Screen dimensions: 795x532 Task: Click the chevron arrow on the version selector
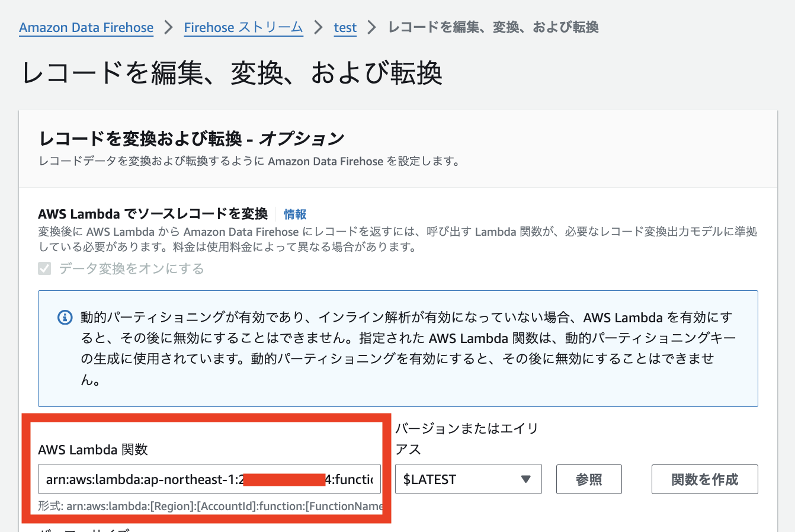(527, 479)
